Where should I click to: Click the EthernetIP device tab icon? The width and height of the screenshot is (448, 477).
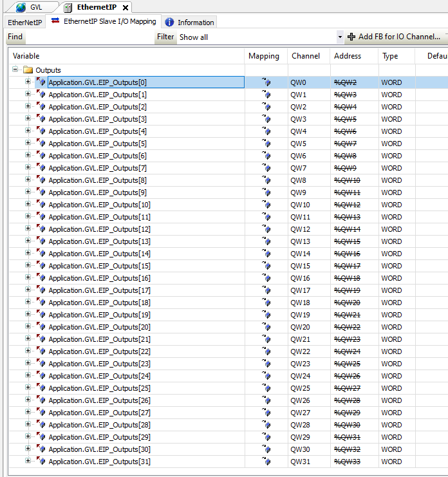pyautogui.click(x=68, y=7)
